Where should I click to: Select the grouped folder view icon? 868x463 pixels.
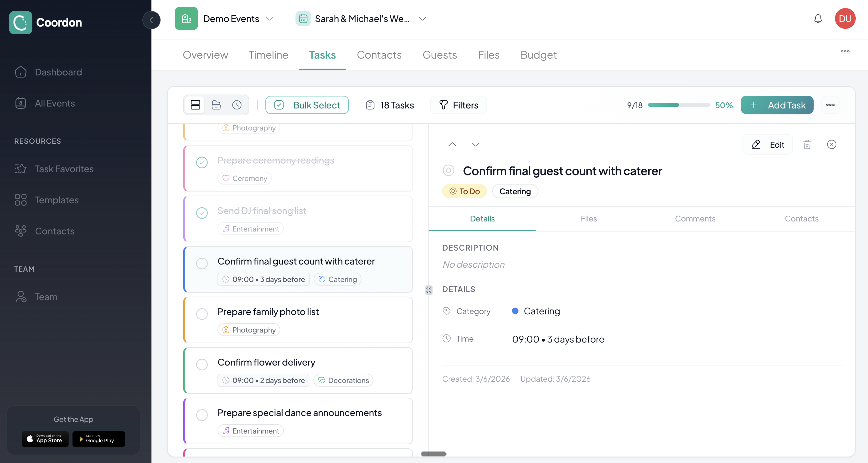pyautogui.click(x=216, y=105)
